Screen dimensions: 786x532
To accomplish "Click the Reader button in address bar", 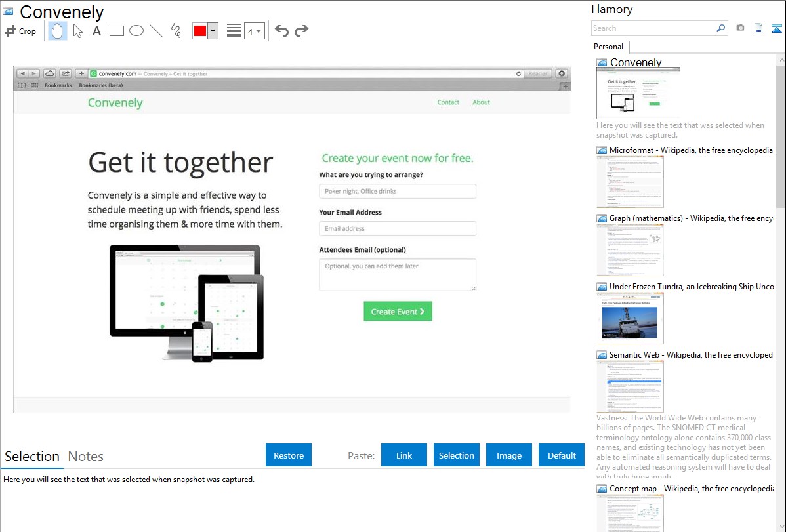I will [x=538, y=73].
